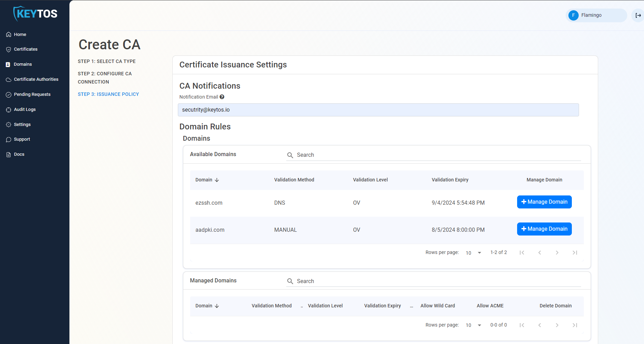Click the Domains sidebar icon
This screenshot has height=344, width=644.
click(x=8, y=64)
